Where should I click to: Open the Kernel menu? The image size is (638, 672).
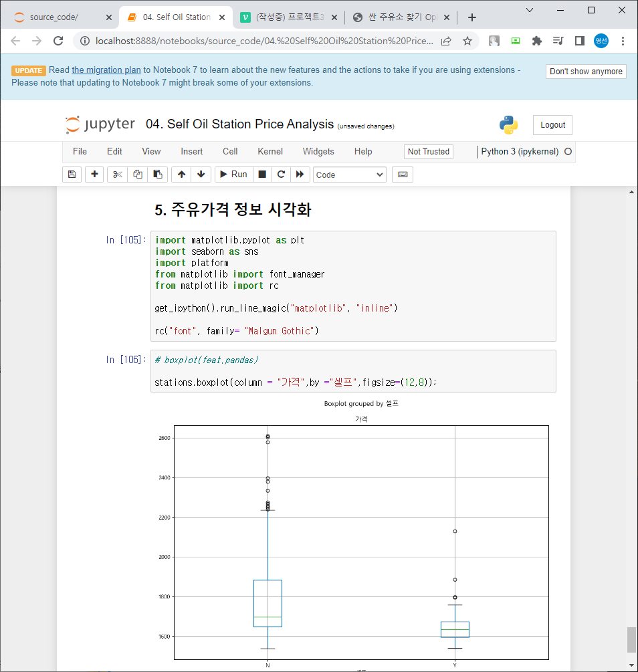pos(270,152)
